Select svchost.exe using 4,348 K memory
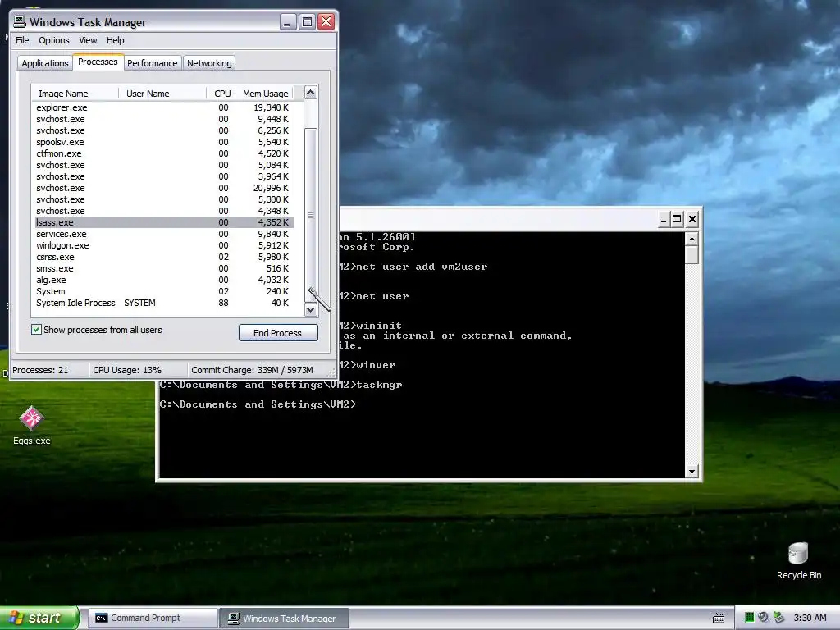Image resolution: width=840 pixels, height=630 pixels. coord(164,211)
